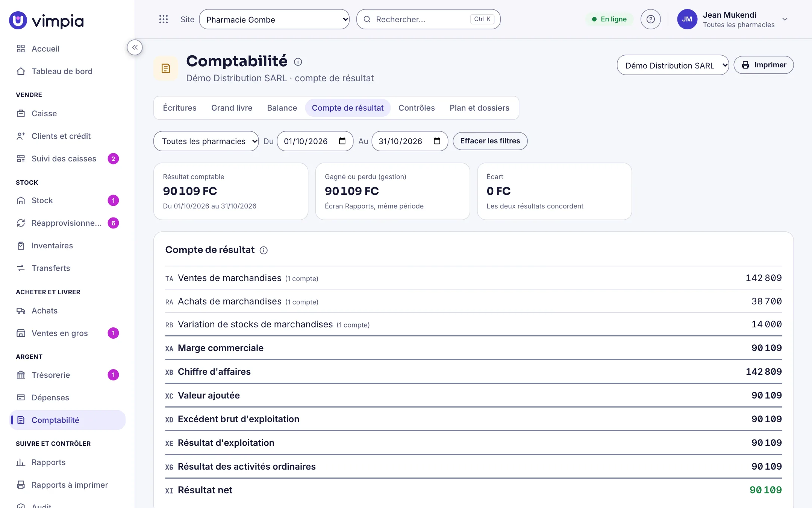Open Tableau de bord in sidebar
812x508 pixels.
click(x=67, y=71)
